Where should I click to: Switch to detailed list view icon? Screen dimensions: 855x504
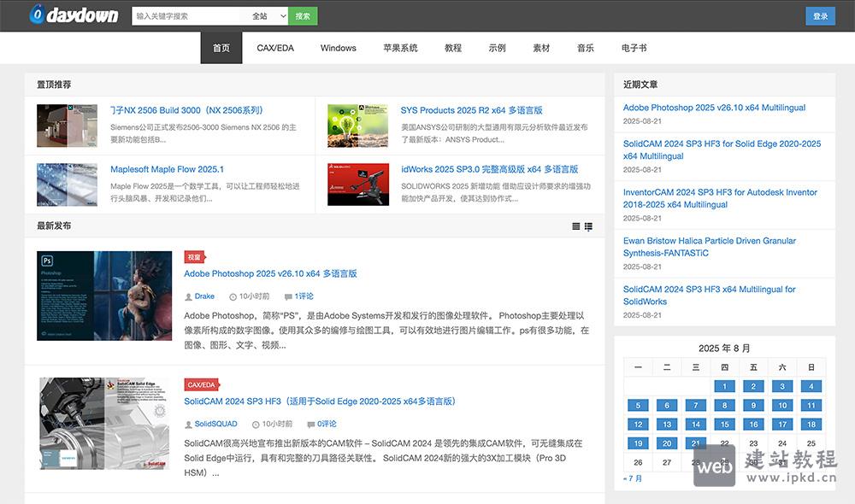coord(588,226)
